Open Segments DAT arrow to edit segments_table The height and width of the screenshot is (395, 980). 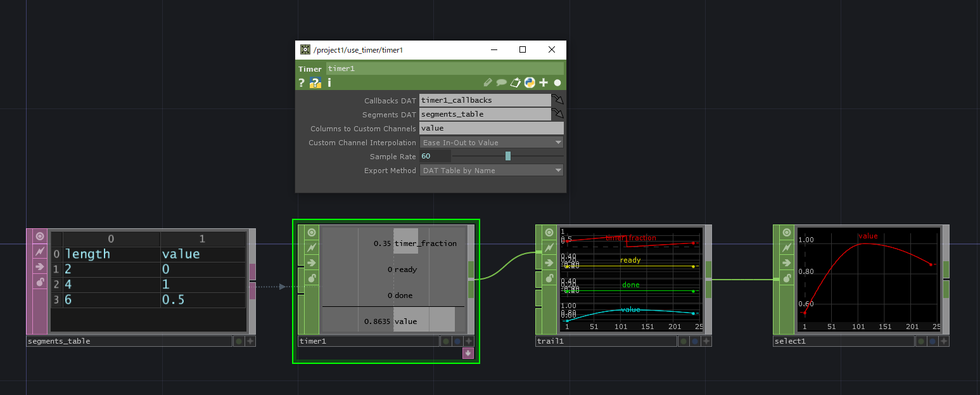tap(557, 114)
